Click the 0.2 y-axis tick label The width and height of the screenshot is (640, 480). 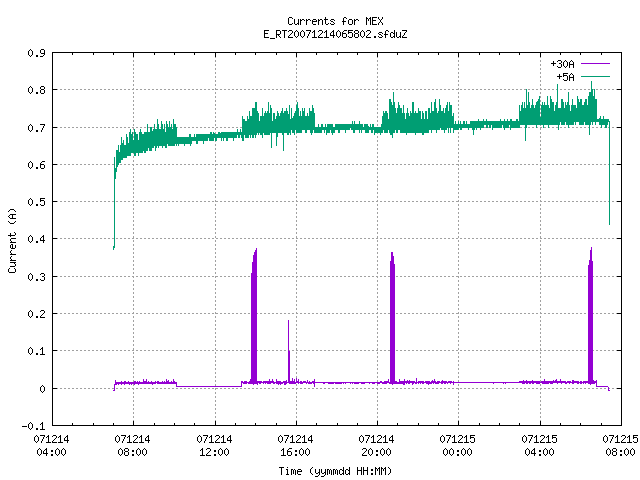tap(36, 314)
